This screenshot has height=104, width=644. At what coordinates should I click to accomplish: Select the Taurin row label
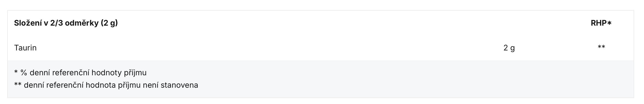tap(25, 48)
